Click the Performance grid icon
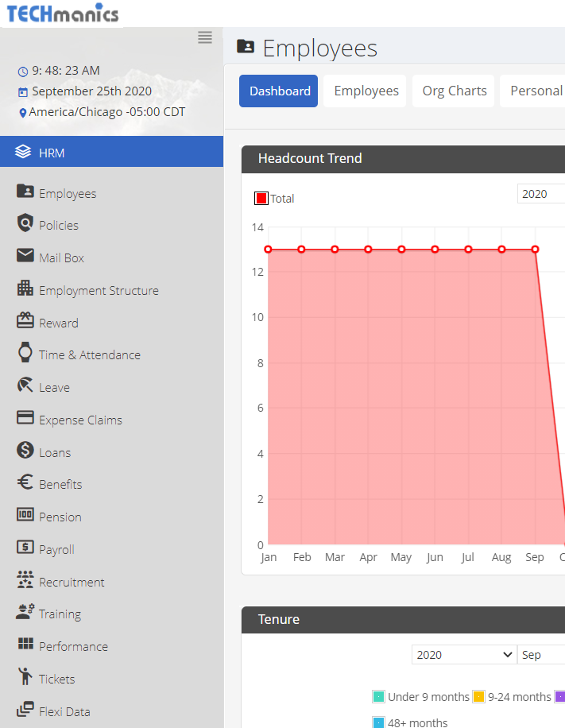Image resolution: width=565 pixels, height=728 pixels. tap(25, 644)
